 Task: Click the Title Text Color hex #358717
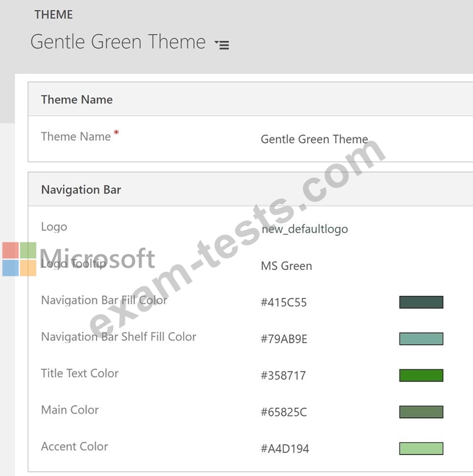point(283,375)
